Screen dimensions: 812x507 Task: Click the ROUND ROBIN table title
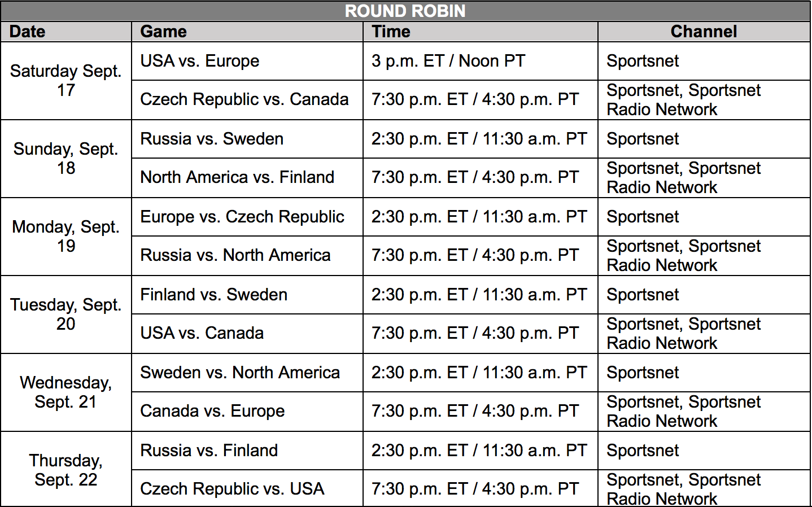(x=405, y=11)
